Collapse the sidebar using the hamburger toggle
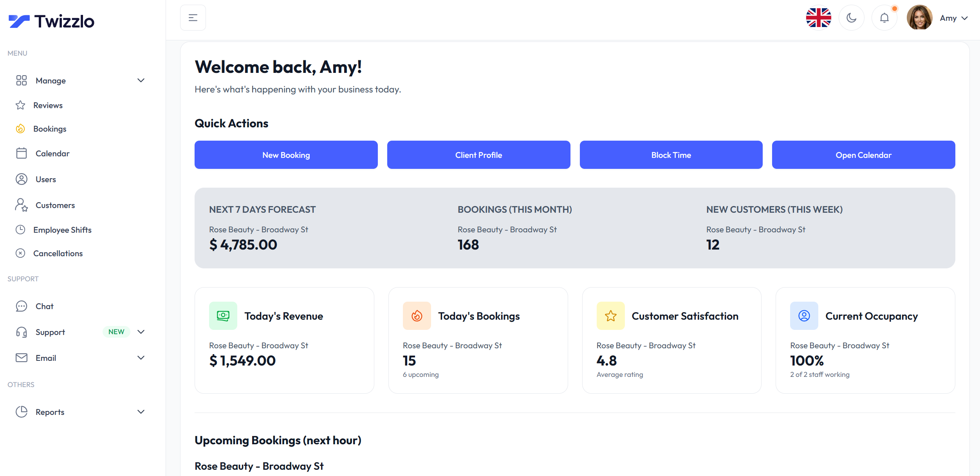This screenshot has width=980, height=476. [193, 17]
